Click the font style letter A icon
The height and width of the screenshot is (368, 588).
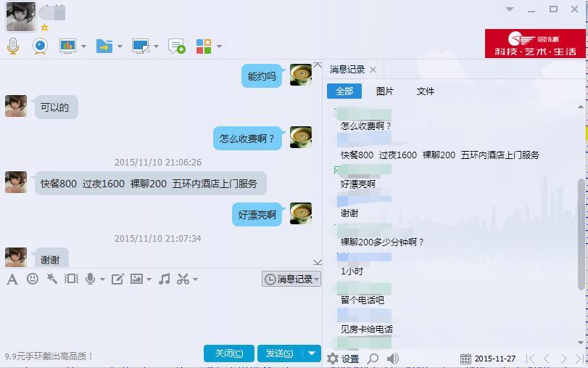pos(12,279)
